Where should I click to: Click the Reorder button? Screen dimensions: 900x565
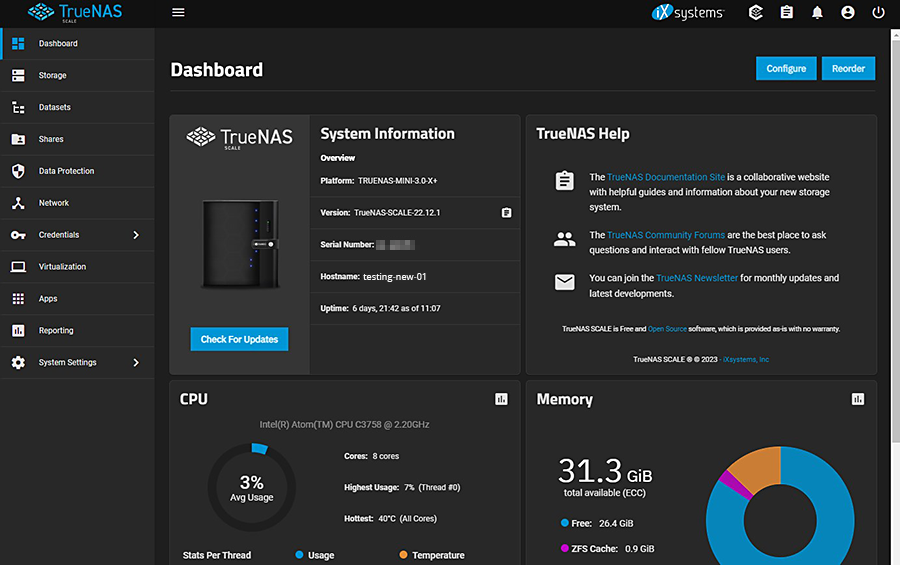point(848,68)
